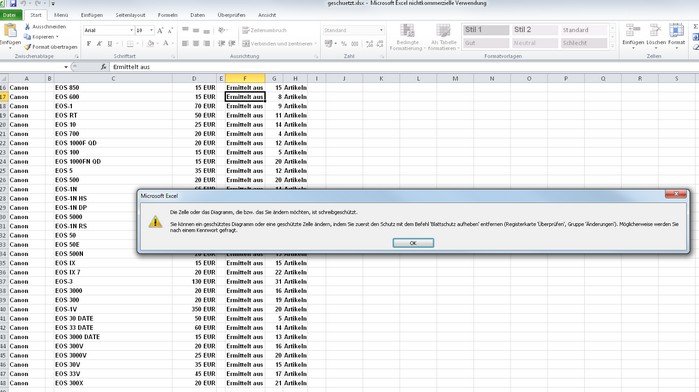Click the large Einfügen paste clipboard icon
The image size is (699, 392).
10,31
